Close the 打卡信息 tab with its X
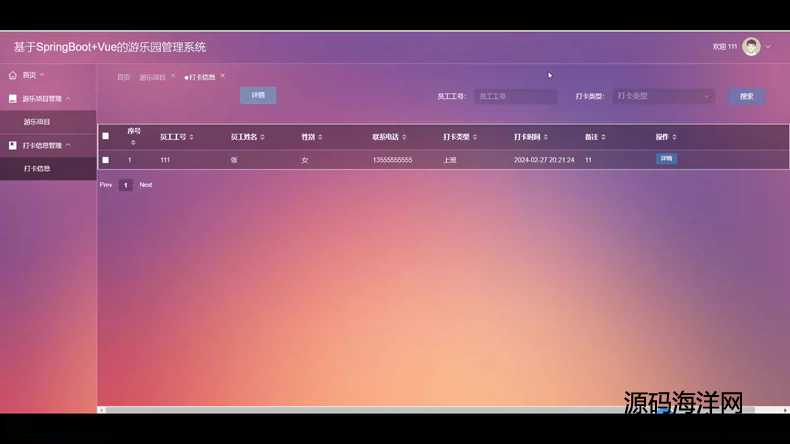790x444 pixels. pyautogui.click(x=223, y=76)
